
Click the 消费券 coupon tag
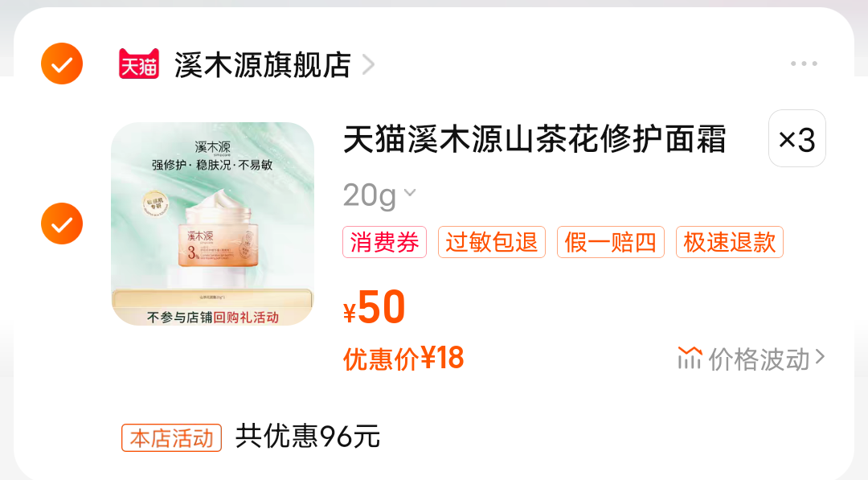[x=384, y=242]
